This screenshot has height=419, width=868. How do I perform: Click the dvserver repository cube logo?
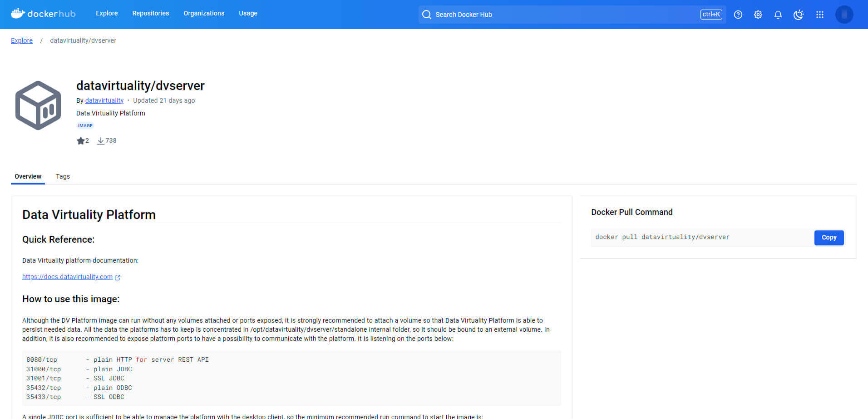(x=38, y=105)
